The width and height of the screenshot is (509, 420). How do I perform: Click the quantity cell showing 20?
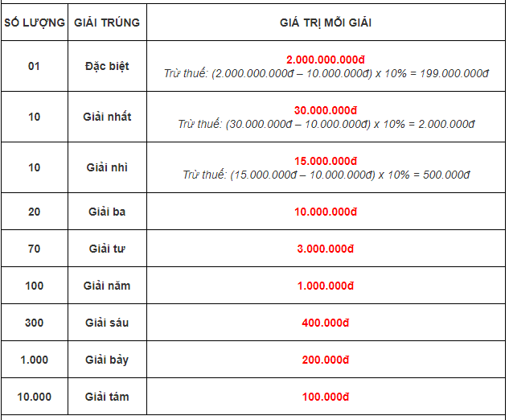pos(34,212)
